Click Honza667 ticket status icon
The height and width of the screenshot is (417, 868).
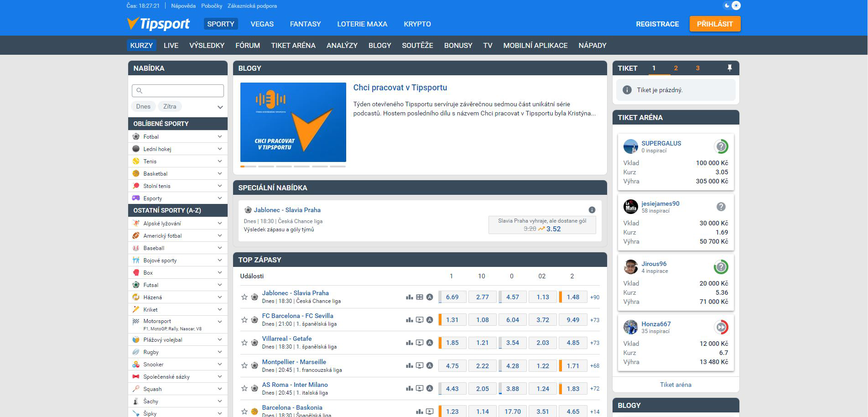coord(721,327)
